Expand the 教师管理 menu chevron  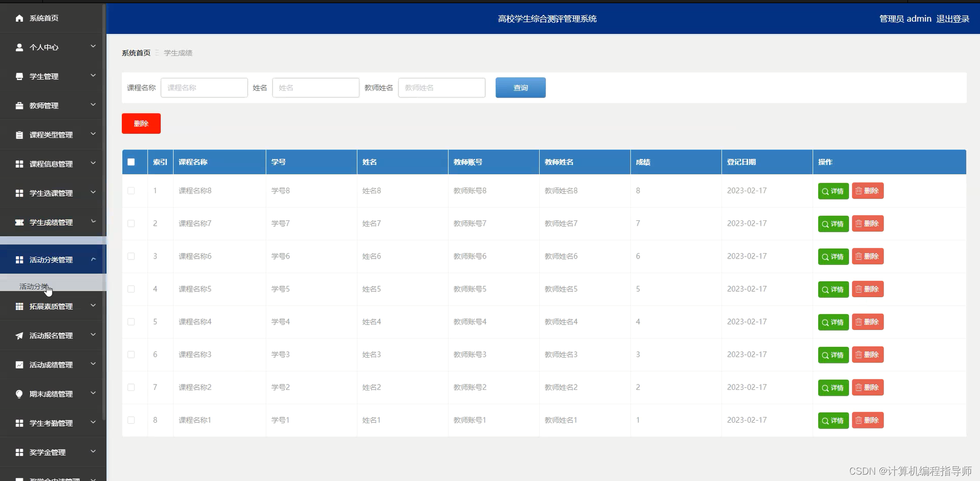[93, 105]
